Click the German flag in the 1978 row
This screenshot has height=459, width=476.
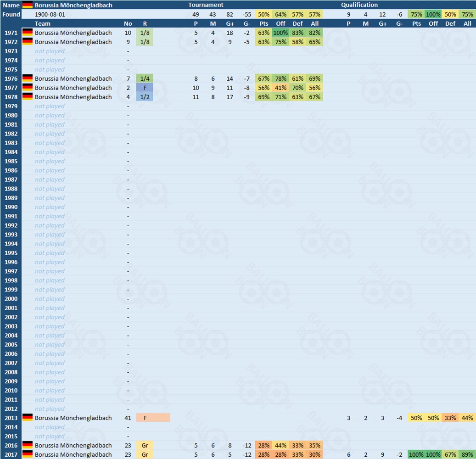pos(28,97)
